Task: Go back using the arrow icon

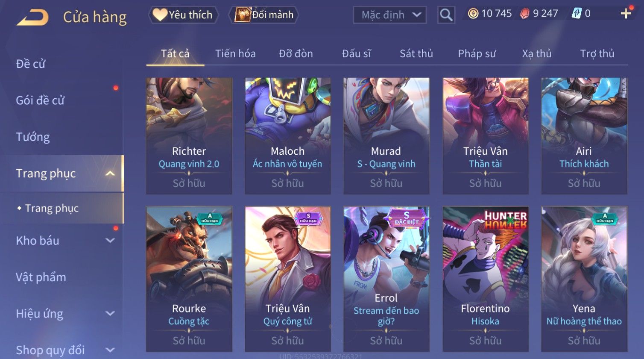Action: [32, 17]
